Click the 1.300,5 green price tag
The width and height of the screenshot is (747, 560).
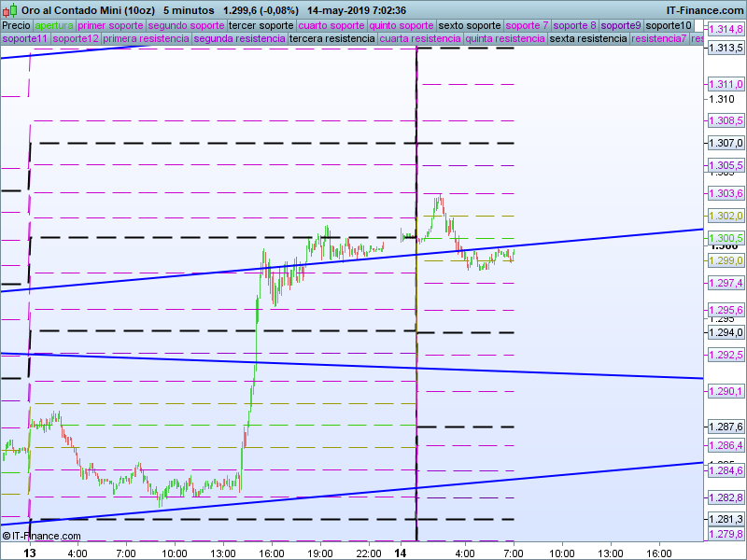726,239
